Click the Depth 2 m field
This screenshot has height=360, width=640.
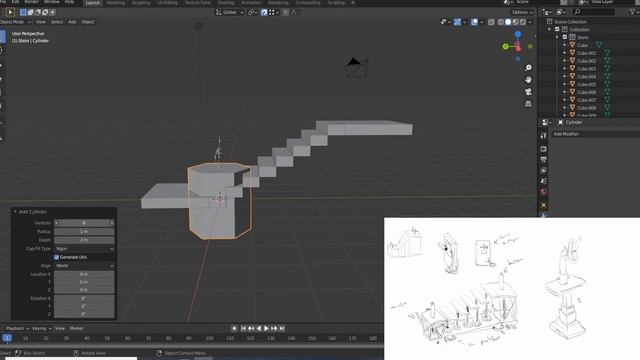[84, 240]
